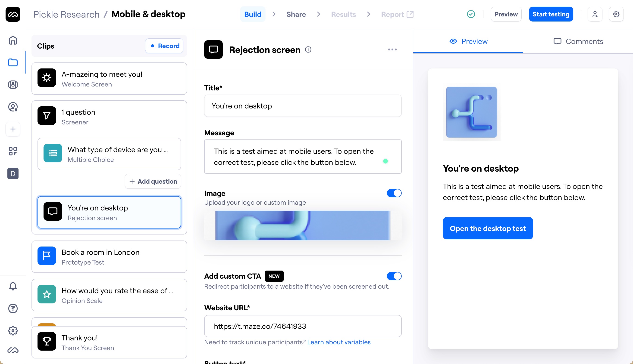Open the participants database icon in sidebar
The width and height of the screenshot is (633, 364).
coord(13,85)
